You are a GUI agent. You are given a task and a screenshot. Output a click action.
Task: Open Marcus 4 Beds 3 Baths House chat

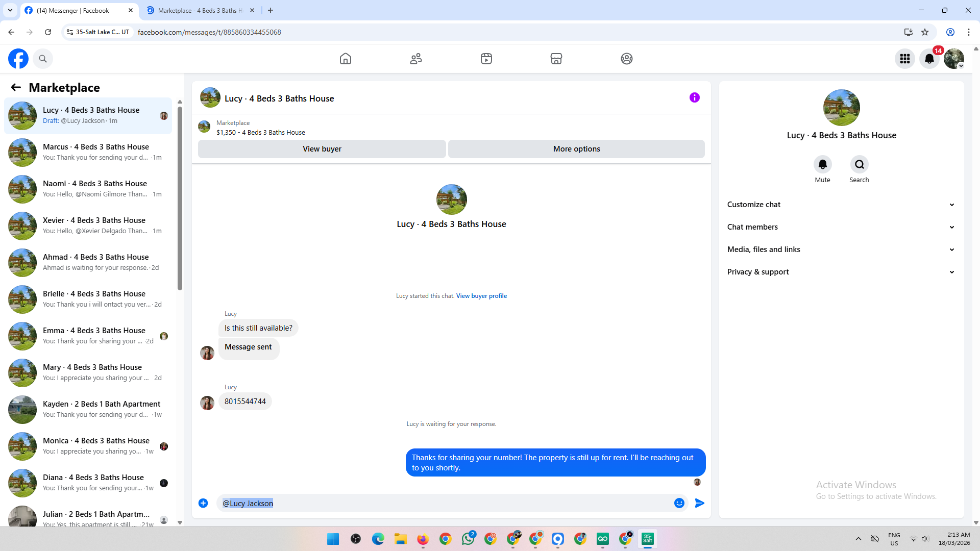point(88,152)
